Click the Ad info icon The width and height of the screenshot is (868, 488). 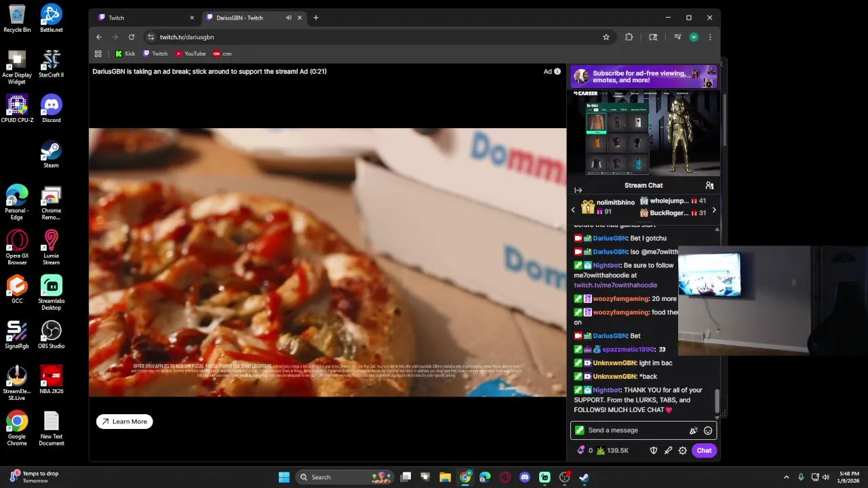pos(557,71)
